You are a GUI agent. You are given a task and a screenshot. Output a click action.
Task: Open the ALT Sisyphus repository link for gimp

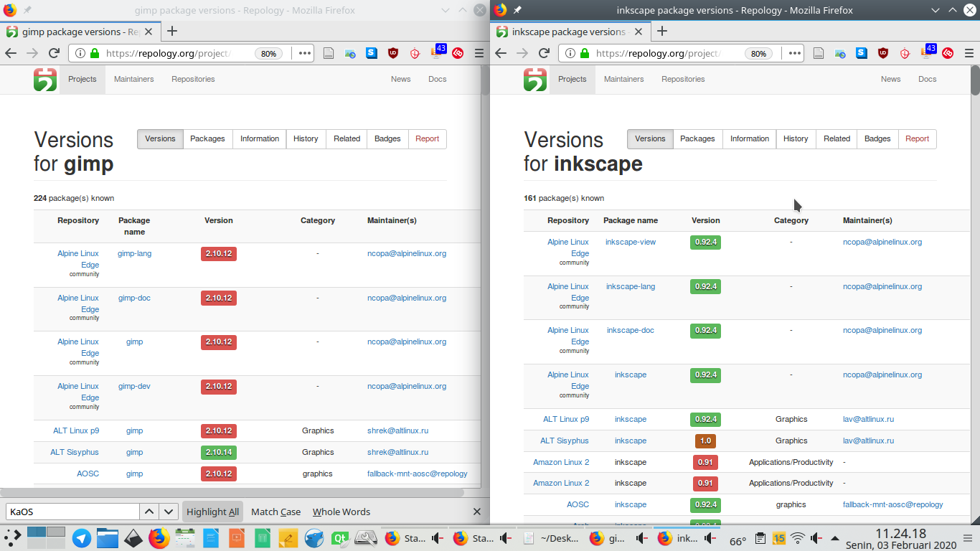[x=75, y=452]
